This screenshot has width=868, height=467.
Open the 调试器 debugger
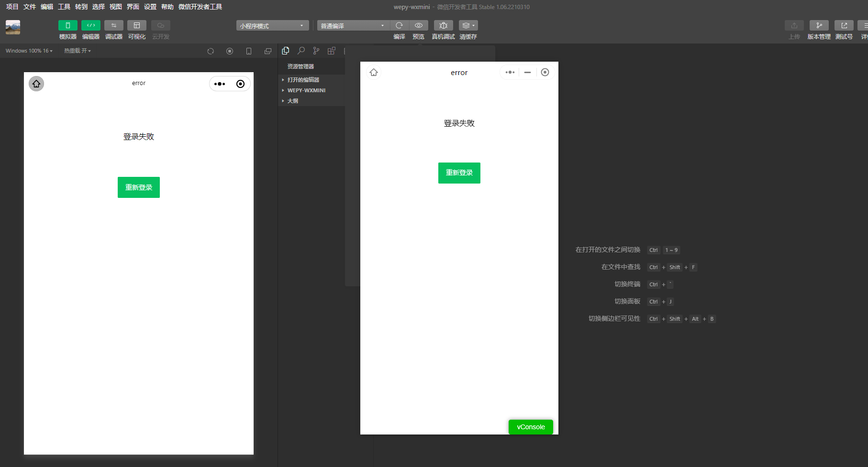coord(113,30)
